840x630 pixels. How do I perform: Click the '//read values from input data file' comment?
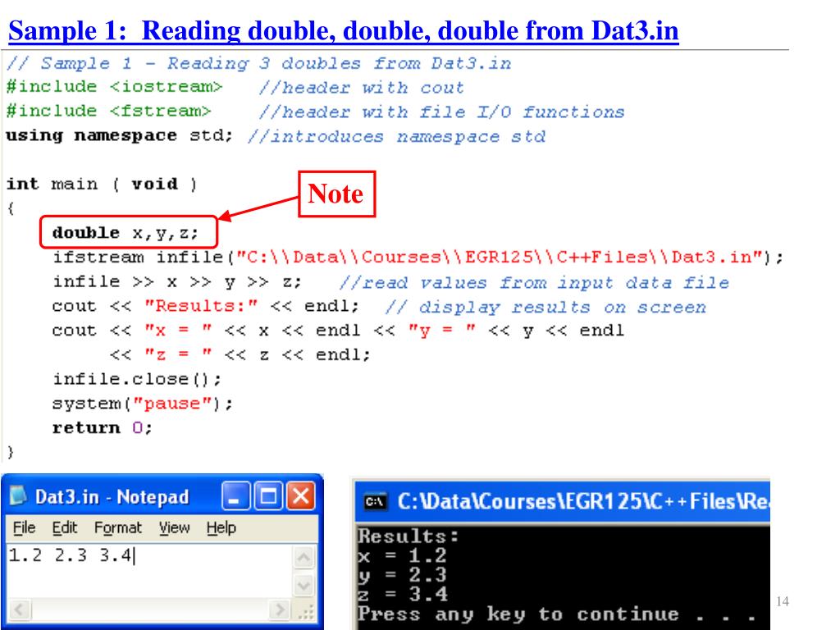(534, 282)
